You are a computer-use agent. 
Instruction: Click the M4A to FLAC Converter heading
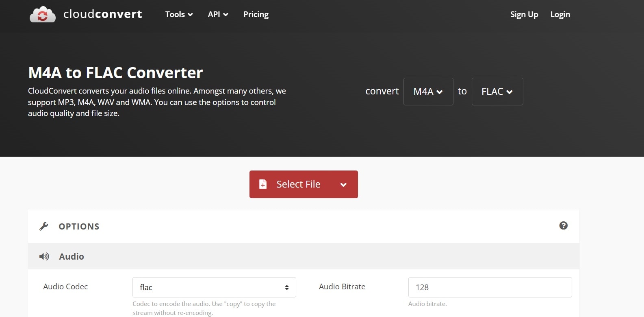(115, 73)
